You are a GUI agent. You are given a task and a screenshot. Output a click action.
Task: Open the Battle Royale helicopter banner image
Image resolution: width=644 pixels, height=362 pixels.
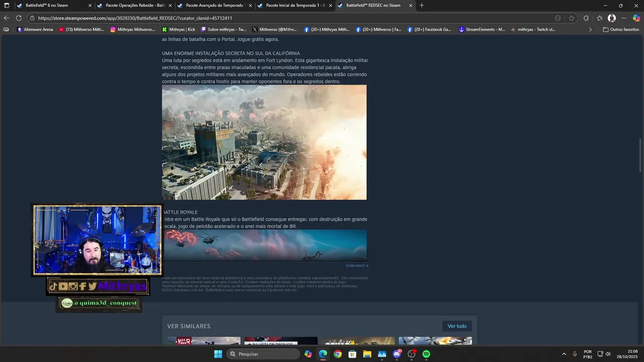pyautogui.click(x=264, y=245)
